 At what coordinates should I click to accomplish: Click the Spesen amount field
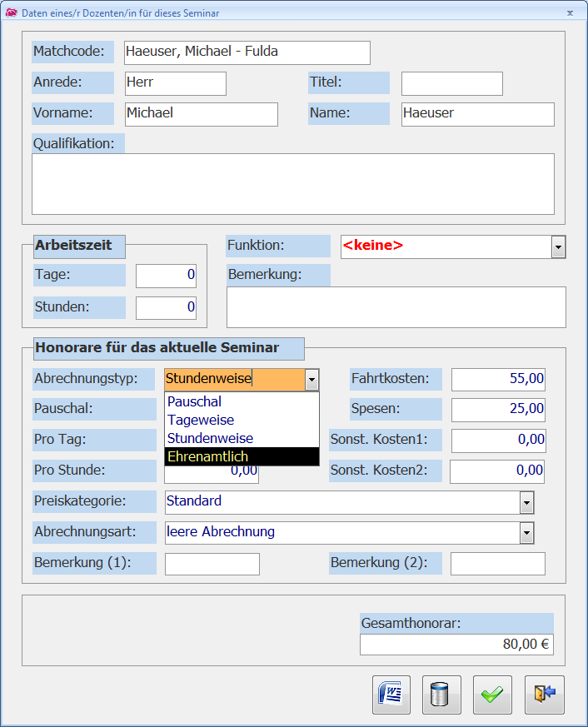[498, 410]
